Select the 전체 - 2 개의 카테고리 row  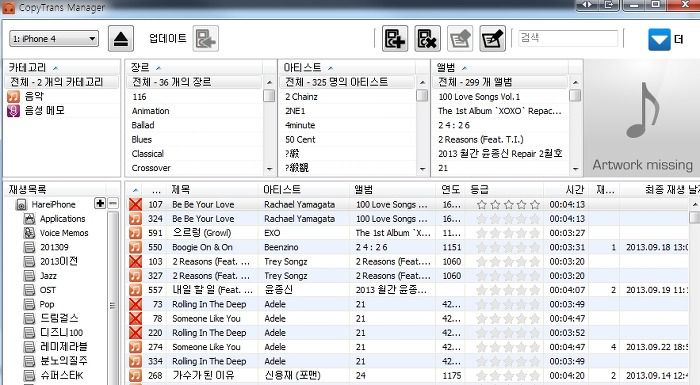(x=62, y=82)
